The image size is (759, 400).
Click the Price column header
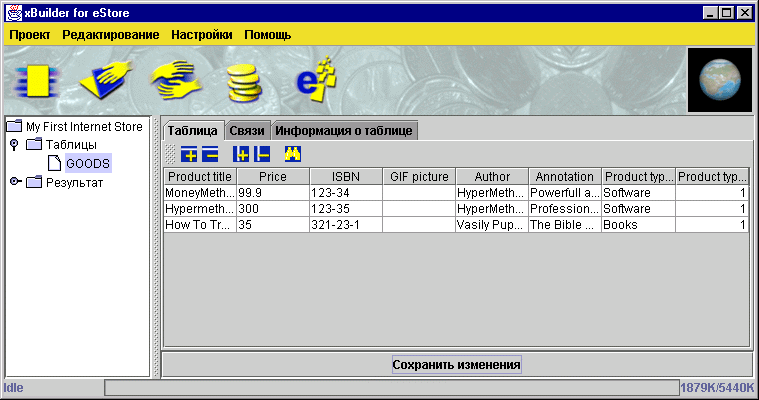coord(273,177)
